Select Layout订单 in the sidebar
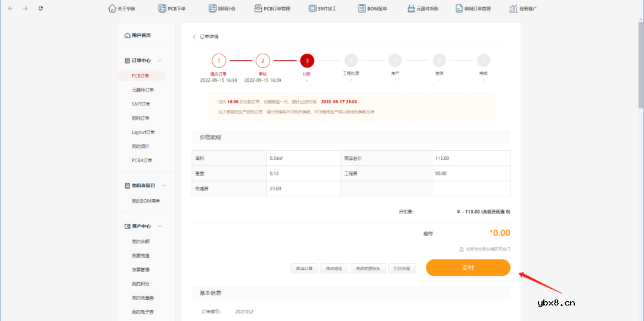644x321 pixels. [143, 132]
